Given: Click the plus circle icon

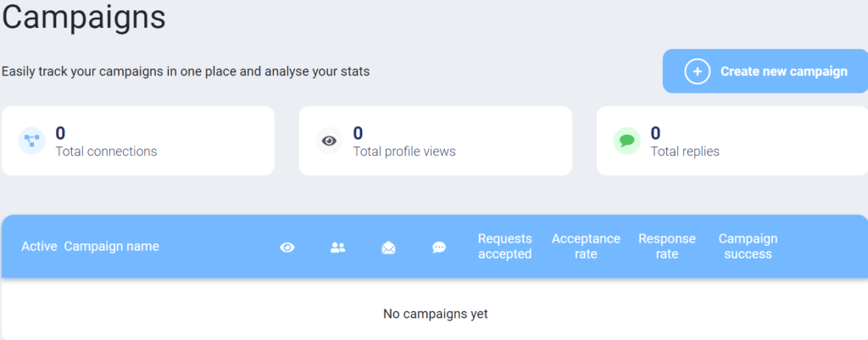Looking at the screenshot, I should point(697,71).
